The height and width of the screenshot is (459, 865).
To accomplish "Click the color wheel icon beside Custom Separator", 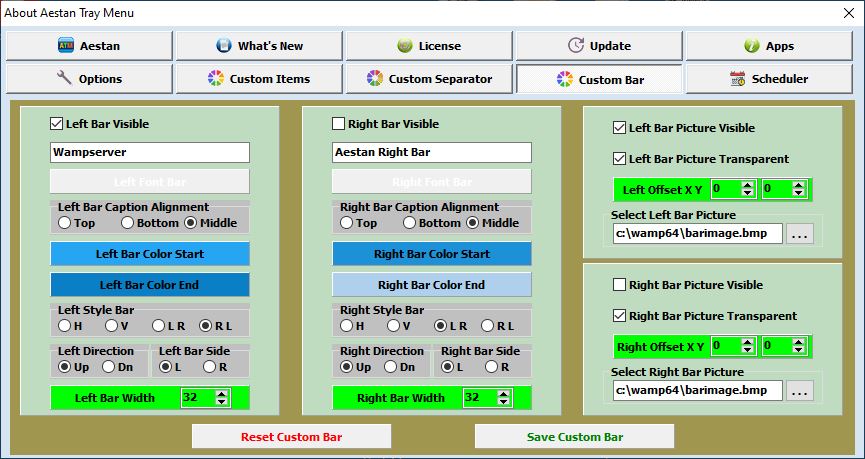I will tap(375, 78).
